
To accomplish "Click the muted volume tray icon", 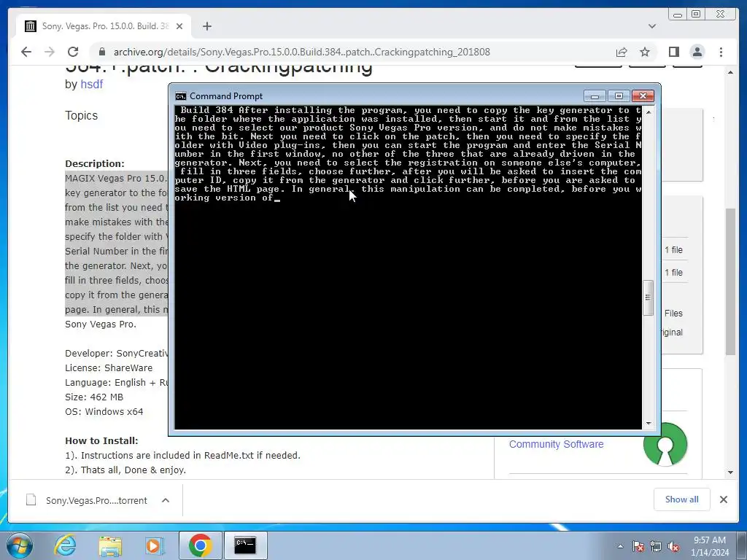I will click(673, 546).
